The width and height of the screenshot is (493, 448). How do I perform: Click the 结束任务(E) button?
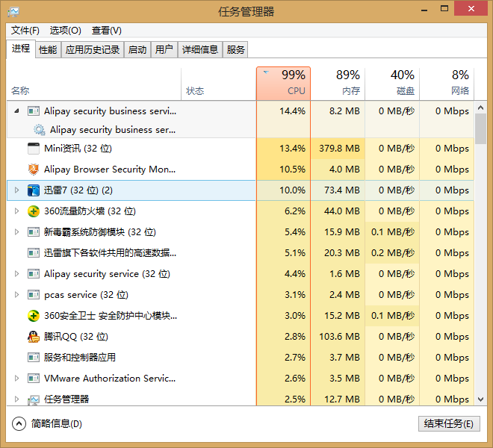449,424
